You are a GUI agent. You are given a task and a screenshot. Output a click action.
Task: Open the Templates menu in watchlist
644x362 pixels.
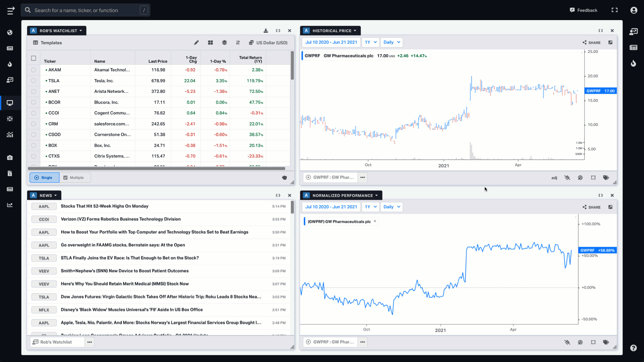click(x=47, y=43)
